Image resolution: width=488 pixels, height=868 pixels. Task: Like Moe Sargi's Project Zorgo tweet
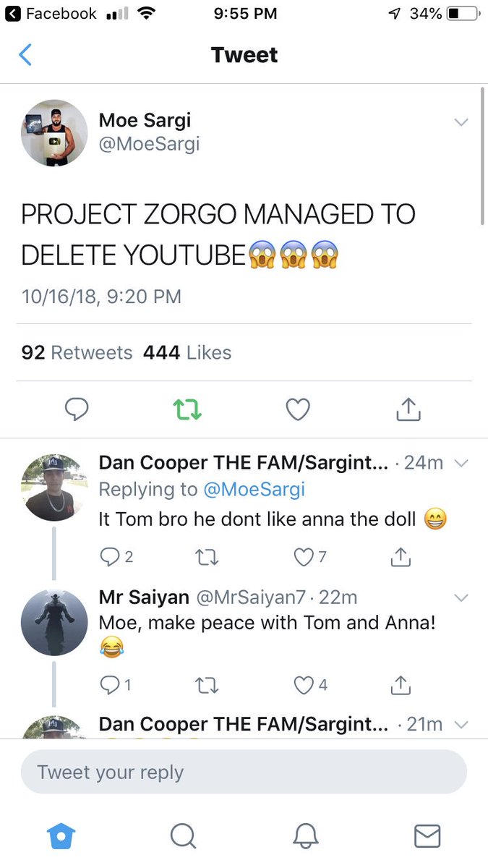click(x=298, y=409)
